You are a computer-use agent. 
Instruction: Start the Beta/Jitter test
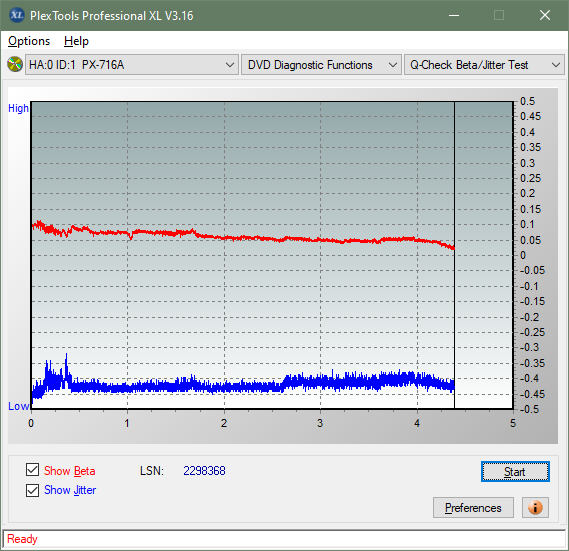click(x=515, y=472)
